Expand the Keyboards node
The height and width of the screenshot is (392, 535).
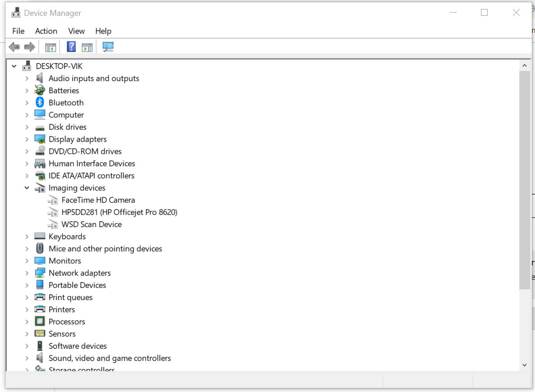[27, 237]
